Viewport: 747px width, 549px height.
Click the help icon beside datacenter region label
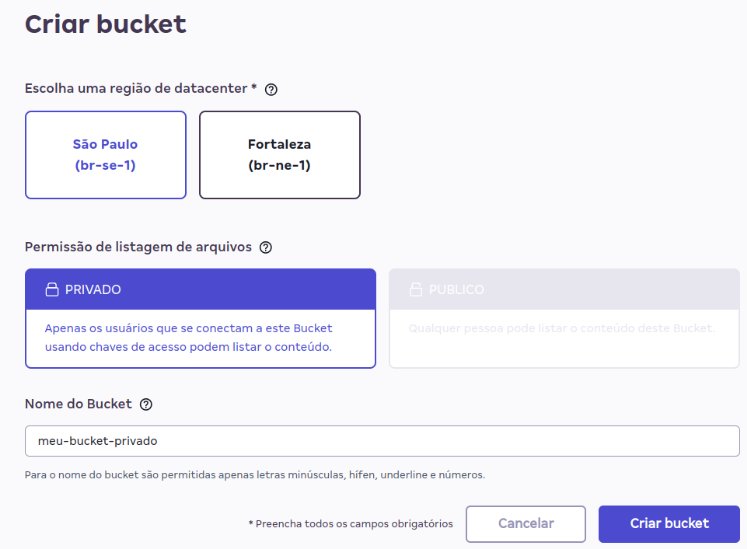pyautogui.click(x=271, y=89)
